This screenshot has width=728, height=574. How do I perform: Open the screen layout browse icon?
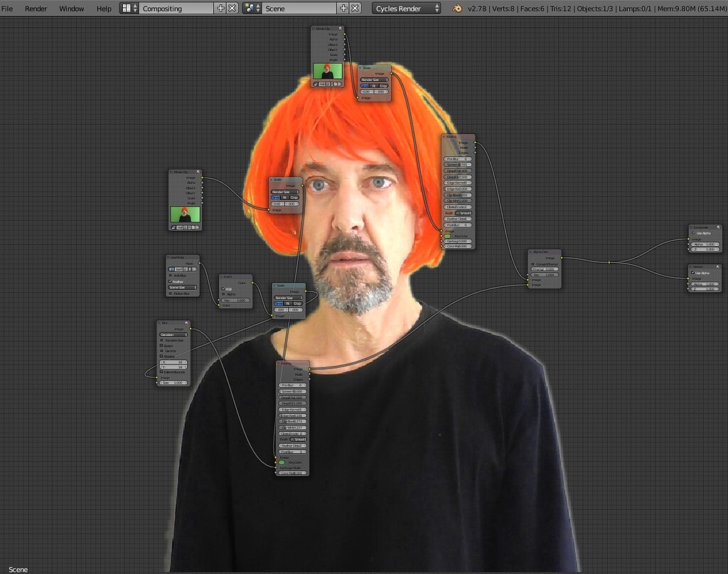pos(129,9)
